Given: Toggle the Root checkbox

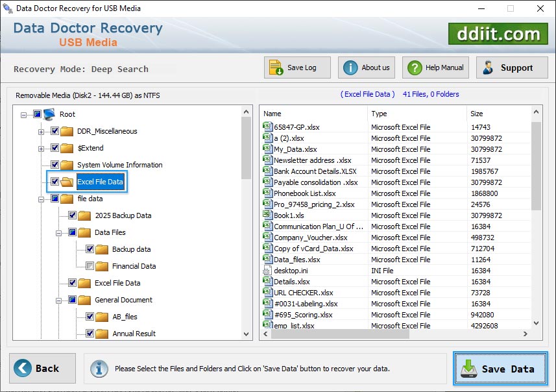Looking at the screenshot, I should coord(37,114).
